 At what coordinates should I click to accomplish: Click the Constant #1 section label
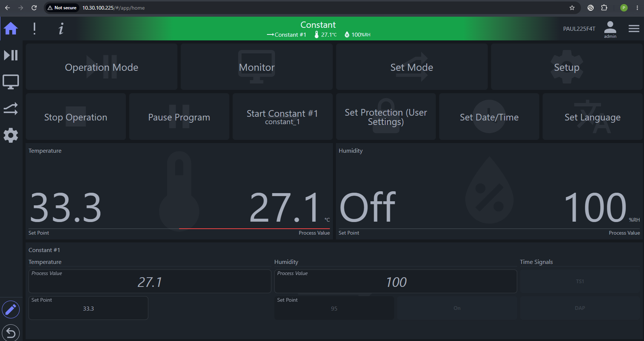point(44,250)
